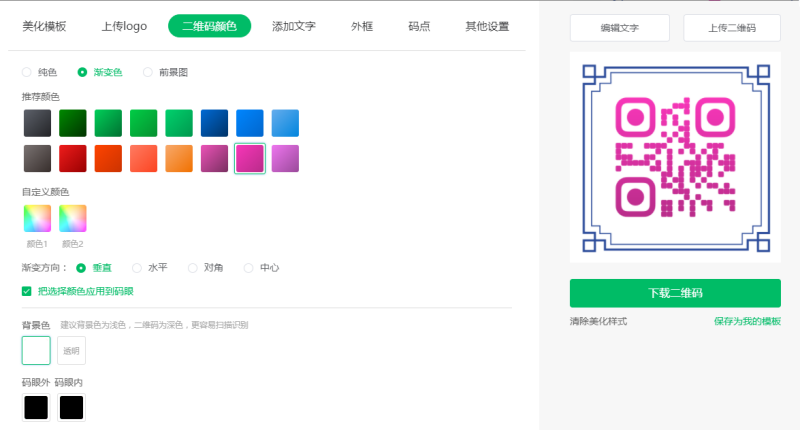This screenshot has width=800, height=430.
Task: Click the QR code preview image
Action: coord(676,158)
